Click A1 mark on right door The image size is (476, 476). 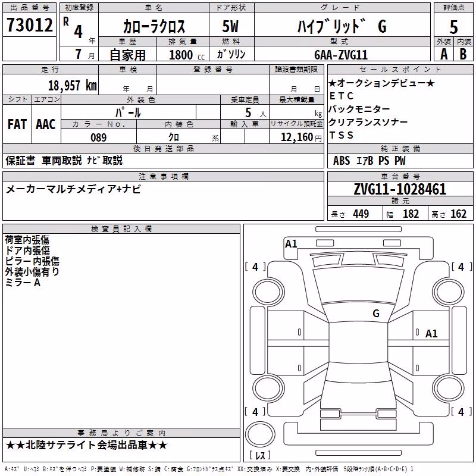tap(431, 334)
